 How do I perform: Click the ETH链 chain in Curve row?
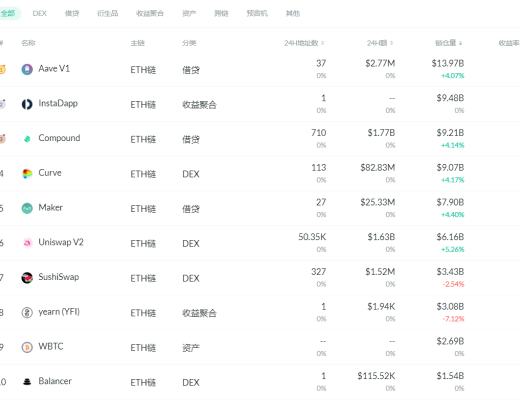coord(143,174)
